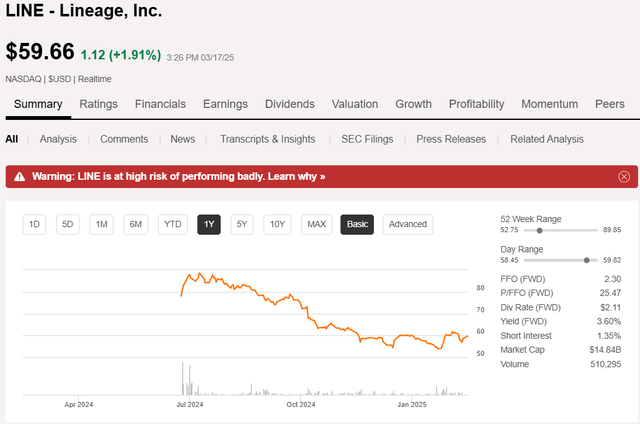Dismiss the red warning banner
The image size is (640, 424).
(624, 176)
